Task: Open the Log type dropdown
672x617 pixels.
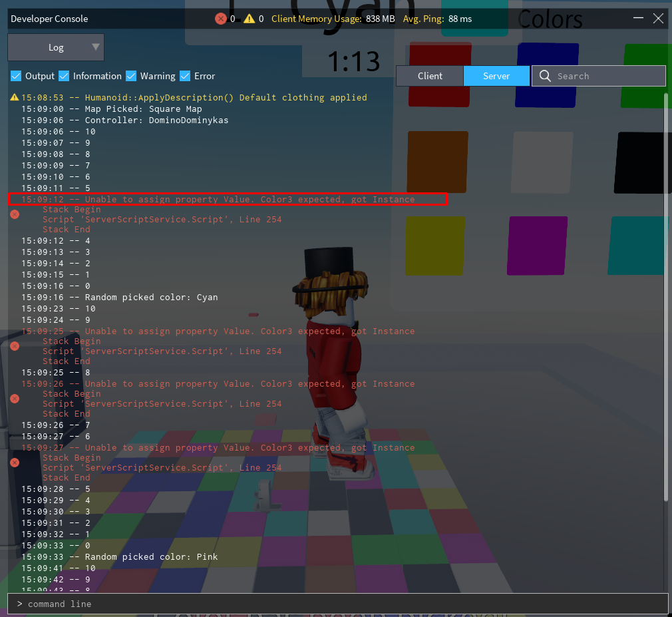Action: [x=55, y=47]
